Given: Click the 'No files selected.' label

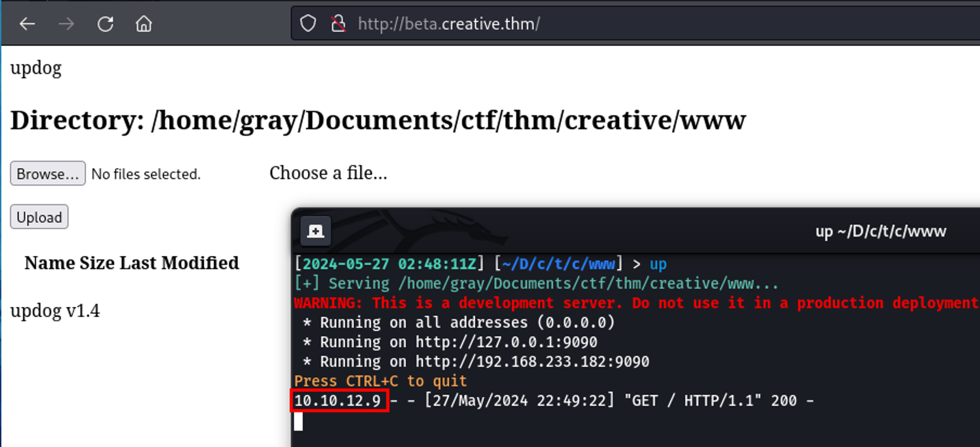Looking at the screenshot, I should pyautogui.click(x=146, y=174).
